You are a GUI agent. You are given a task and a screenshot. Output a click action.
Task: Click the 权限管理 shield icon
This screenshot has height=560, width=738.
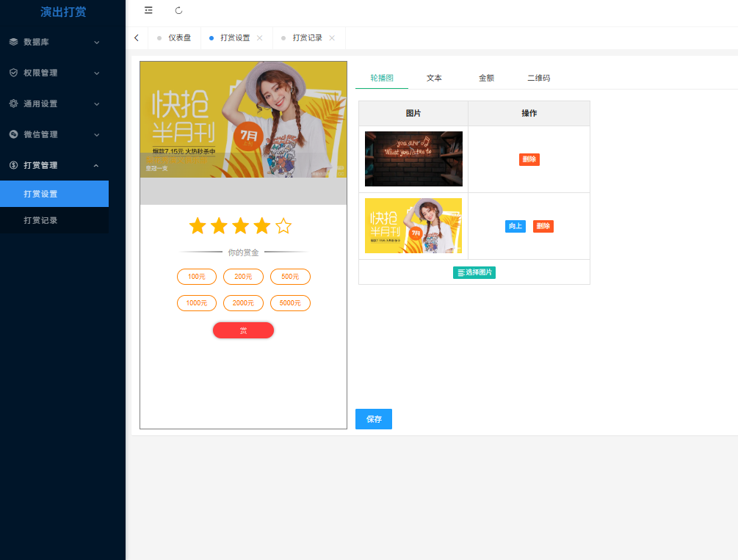tap(14, 73)
